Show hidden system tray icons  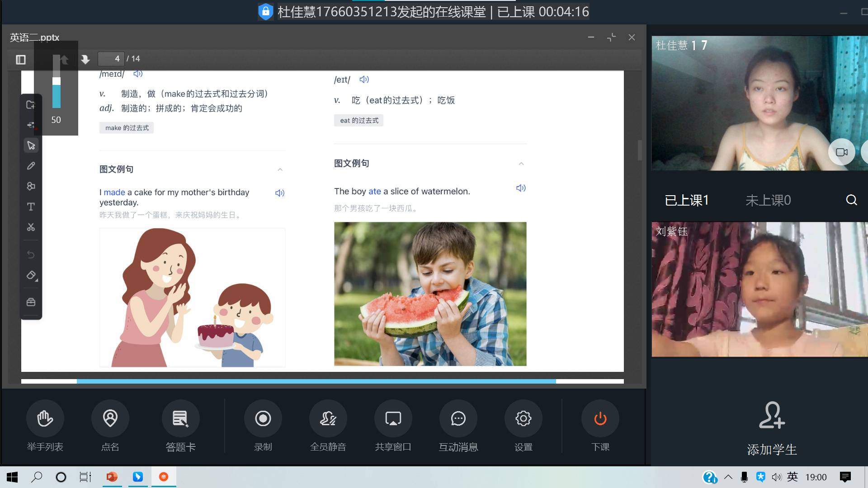728,477
